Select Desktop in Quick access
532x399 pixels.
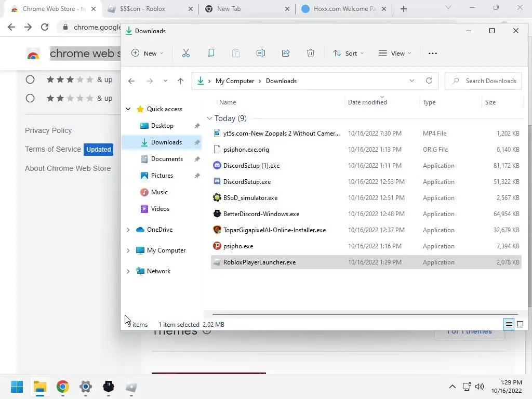click(162, 126)
